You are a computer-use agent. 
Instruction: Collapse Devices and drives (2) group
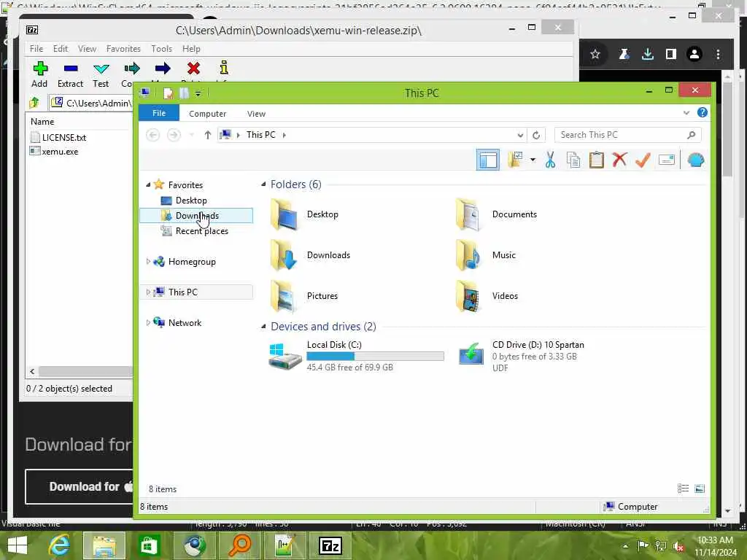(263, 327)
